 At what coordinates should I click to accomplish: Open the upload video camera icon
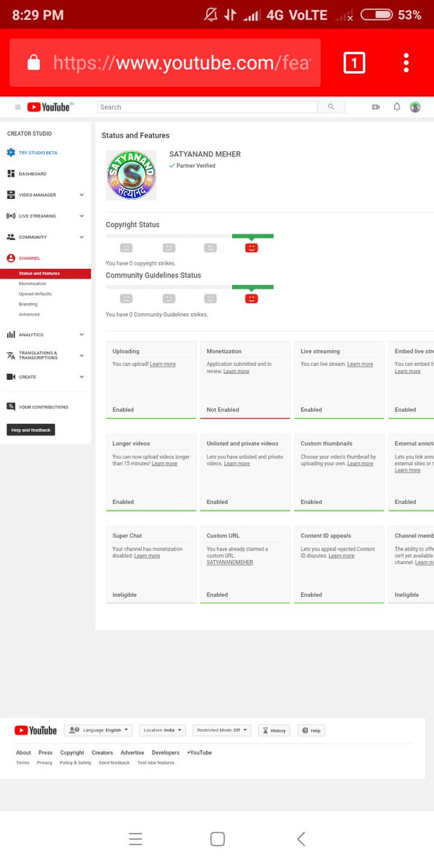pos(376,107)
